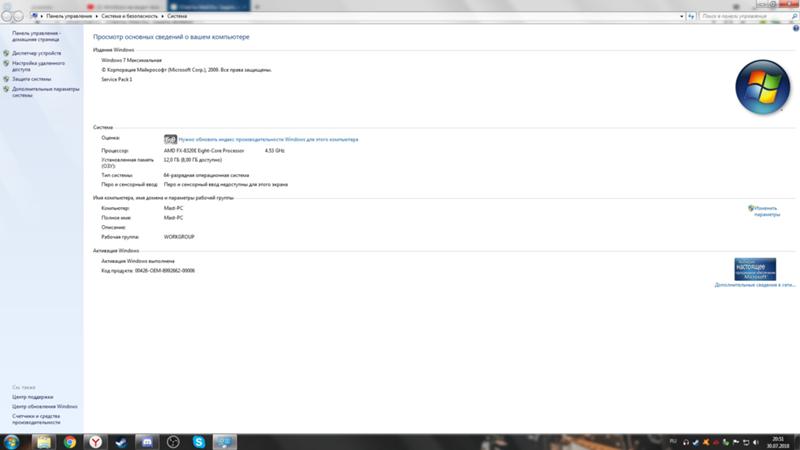This screenshot has width=800, height=450.
Task: Open remote access settings link
Action: pyautogui.click(x=38, y=66)
